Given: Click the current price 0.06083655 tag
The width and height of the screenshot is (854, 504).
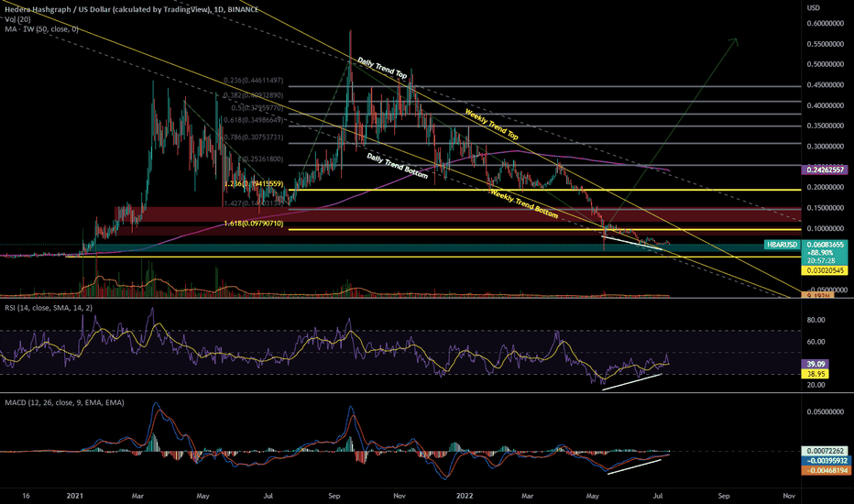Looking at the screenshot, I should (x=825, y=245).
